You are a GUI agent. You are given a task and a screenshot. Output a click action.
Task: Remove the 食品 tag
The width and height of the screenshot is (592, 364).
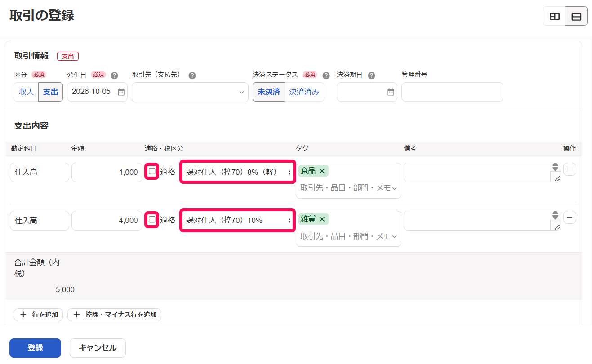[322, 171]
